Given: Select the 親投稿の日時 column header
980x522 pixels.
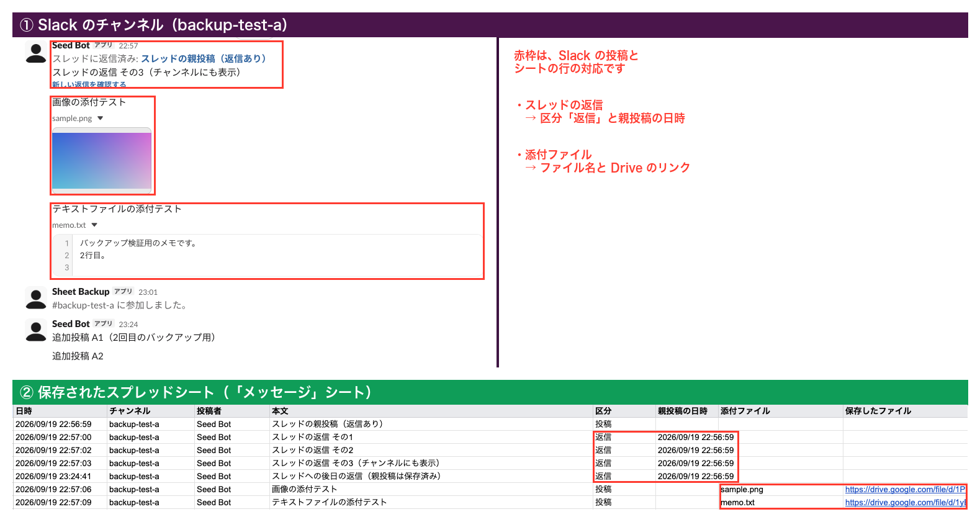Looking at the screenshot, I should (686, 411).
